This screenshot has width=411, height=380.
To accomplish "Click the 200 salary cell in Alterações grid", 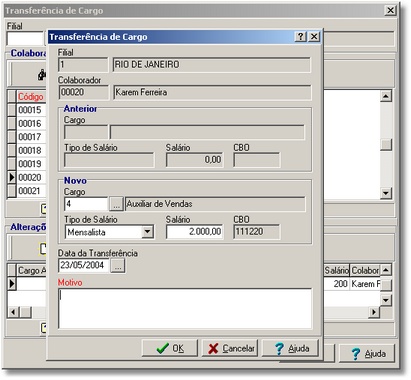I will tap(337, 284).
